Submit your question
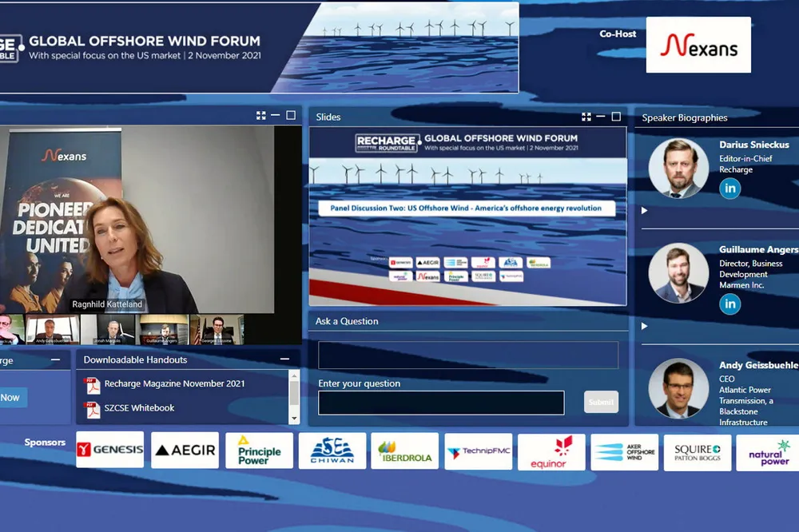 pos(601,403)
